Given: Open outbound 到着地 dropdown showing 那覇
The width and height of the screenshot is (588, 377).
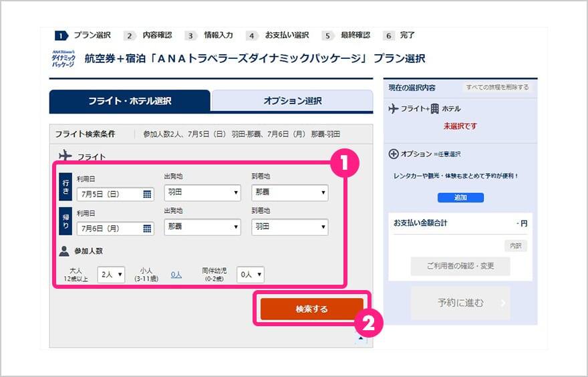Looking at the screenshot, I should tap(290, 193).
